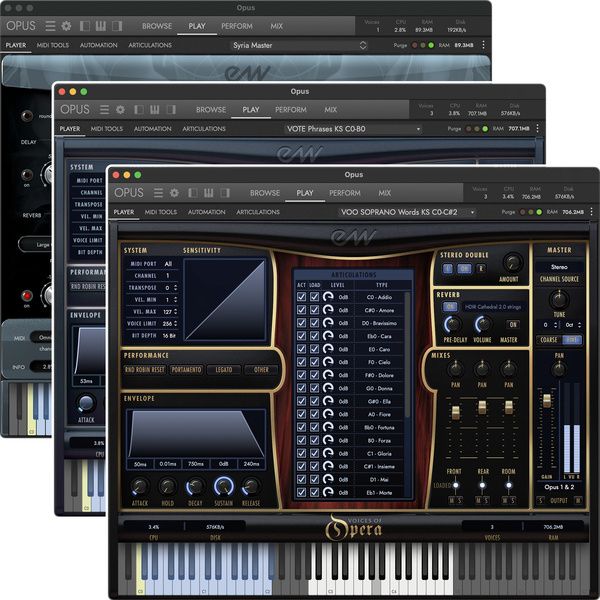Open the hamburger main menu in the front VOO SOPRANO window

click(x=158, y=193)
